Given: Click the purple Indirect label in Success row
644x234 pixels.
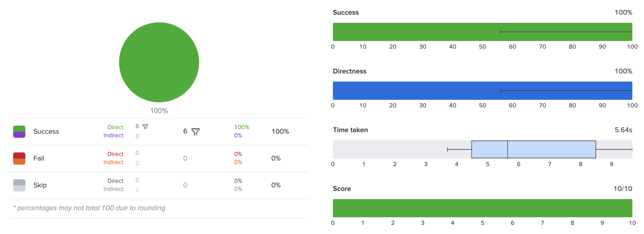Looking at the screenshot, I should coord(113,135).
